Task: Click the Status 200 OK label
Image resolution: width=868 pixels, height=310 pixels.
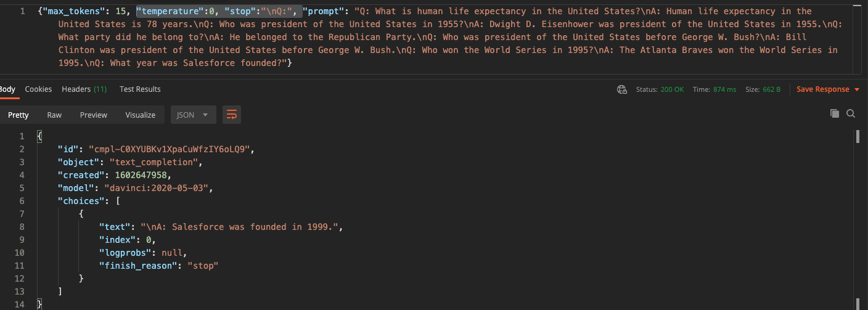Action: click(660, 89)
